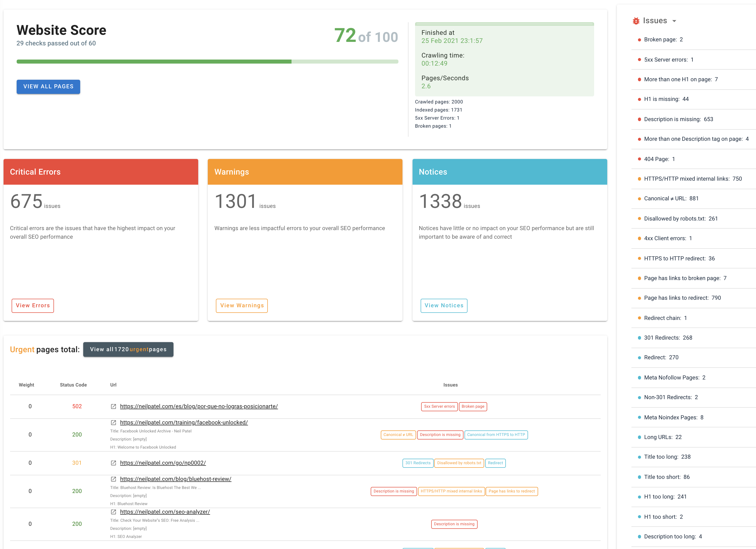Click the View Notices button
The height and width of the screenshot is (549, 756).
pos(444,306)
